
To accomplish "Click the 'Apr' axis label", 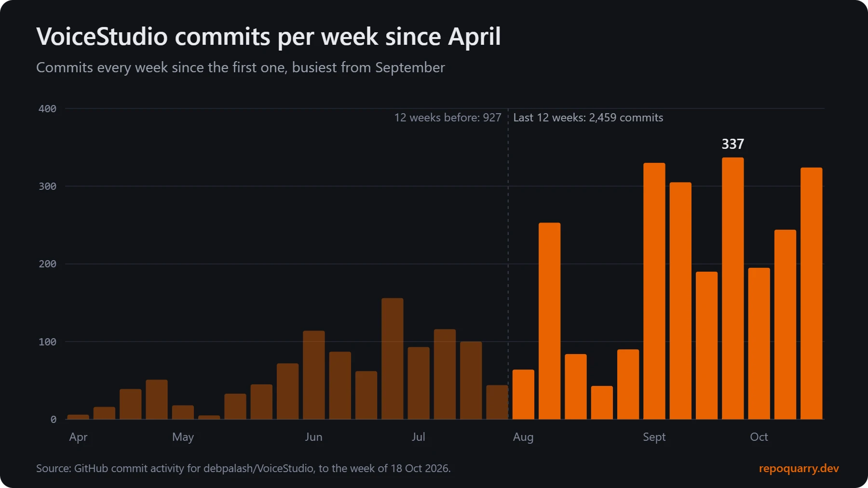I will [78, 437].
